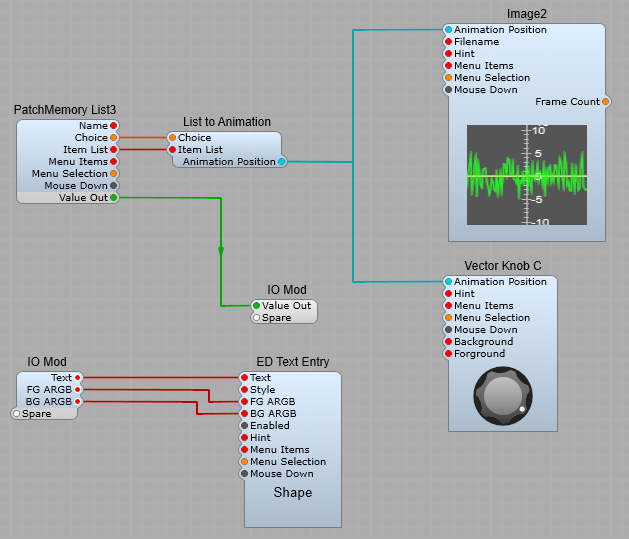The height and width of the screenshot is (539, 629).
Task: Click Menu Selection pin on Vector Knob C
Action: pyautogui.click(x=448, y=318)
